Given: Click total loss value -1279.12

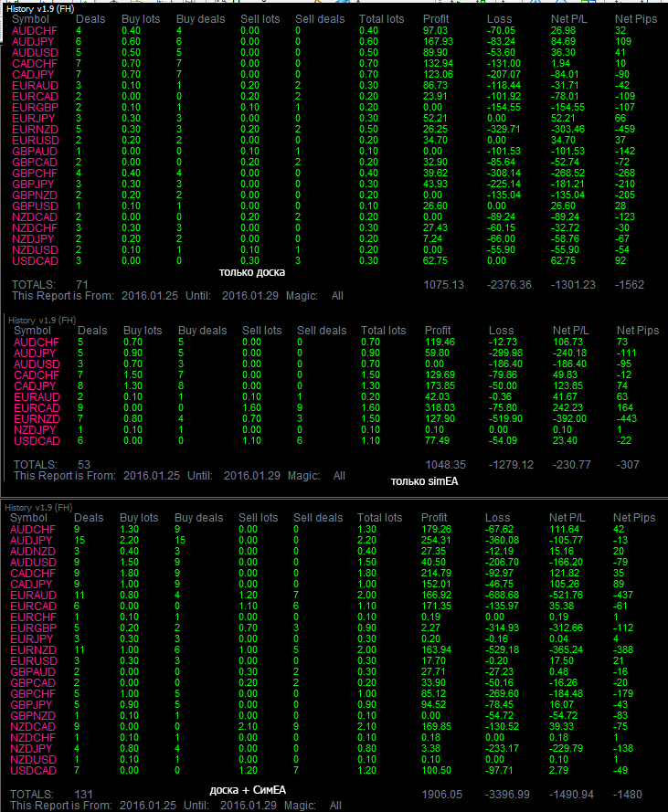Looking at the screenshot, I should pos(511,465).
